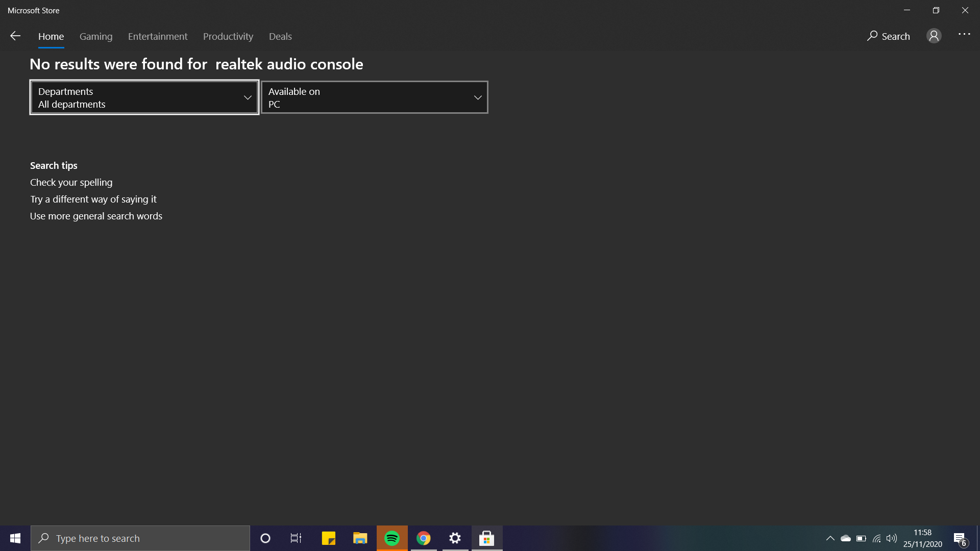
Task: Open the Home tab
Action: click(51, 36)
